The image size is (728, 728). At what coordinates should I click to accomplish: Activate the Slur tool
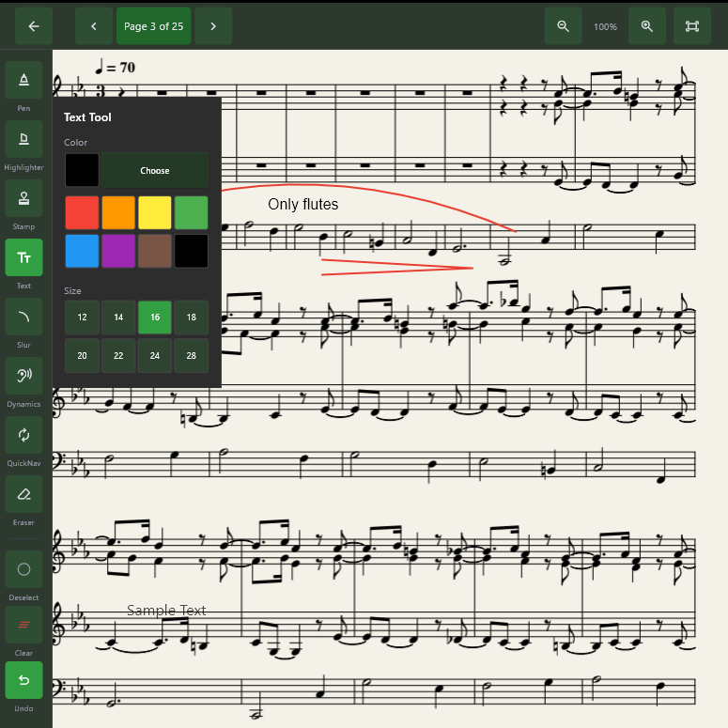pyautogui.click(x=24, y=317)
